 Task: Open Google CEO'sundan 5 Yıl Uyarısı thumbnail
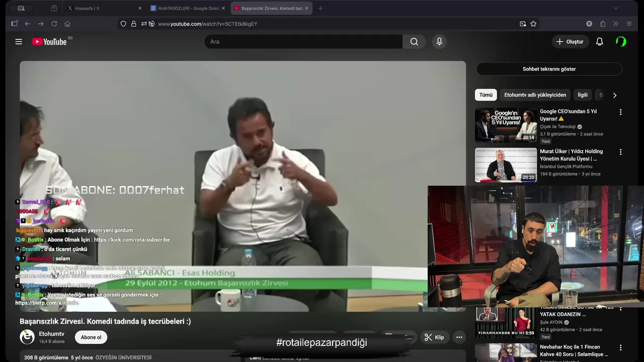click(506, 125)
